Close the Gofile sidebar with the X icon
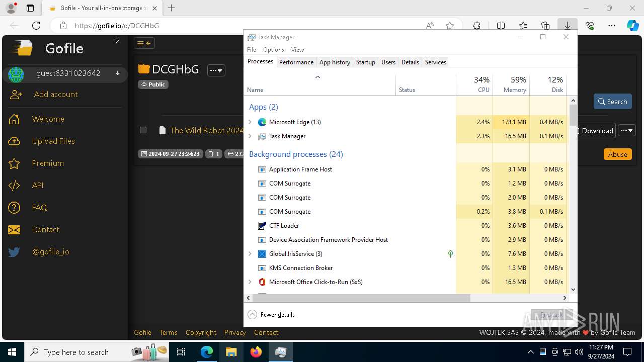The height and width of the screenshot is (362, 644). tap(118, 41)
